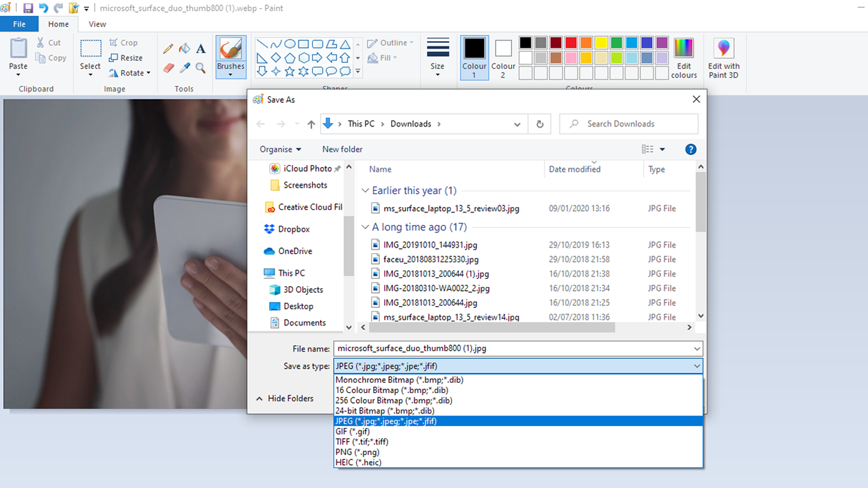Collapse folders with Hide Folders
868x488 pixels.
tap(285, 399)
